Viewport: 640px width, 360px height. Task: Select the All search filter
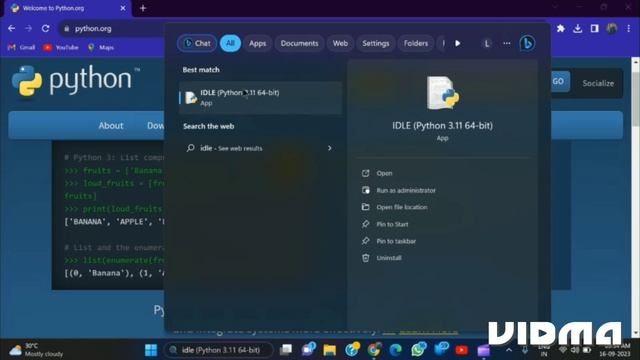click(x=230, y=43)
